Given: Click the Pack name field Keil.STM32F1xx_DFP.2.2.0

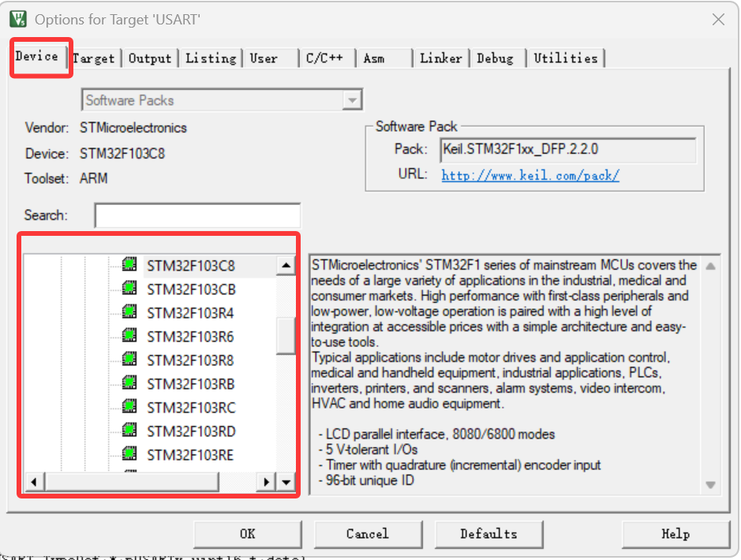Looking at the screenshot, I should [568, 150].
